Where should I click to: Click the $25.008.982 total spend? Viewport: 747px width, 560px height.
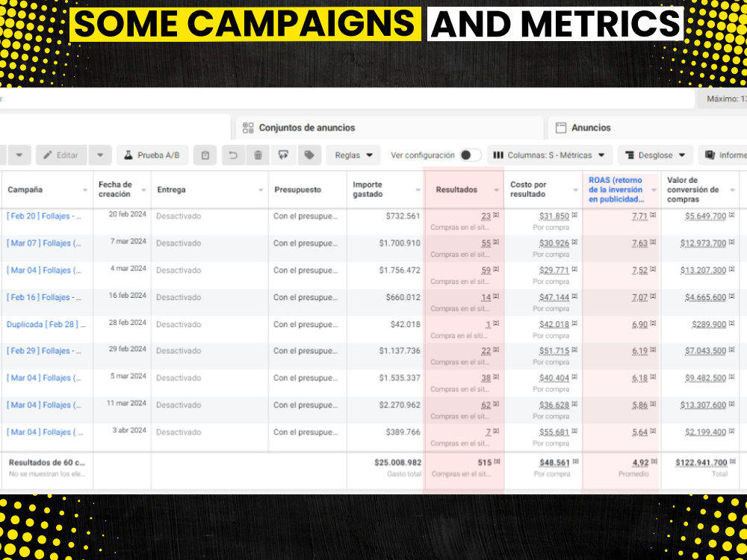tap(397, 462)
